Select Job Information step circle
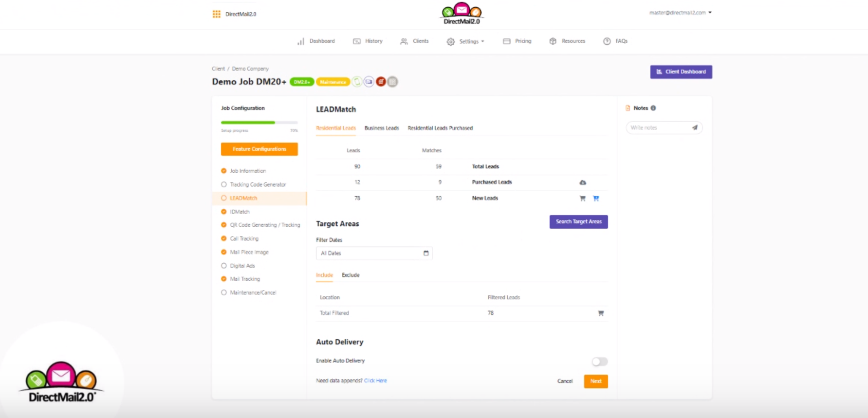 click(224, 171)
